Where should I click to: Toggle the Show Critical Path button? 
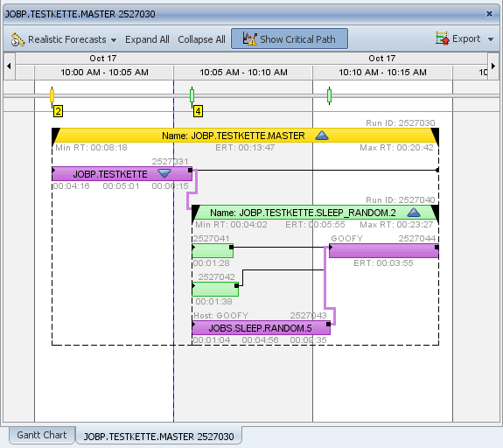click(x=290, y=38)
